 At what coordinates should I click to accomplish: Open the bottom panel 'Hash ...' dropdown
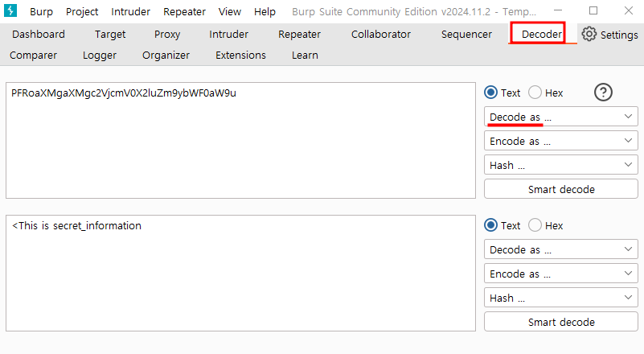point(561,298)
